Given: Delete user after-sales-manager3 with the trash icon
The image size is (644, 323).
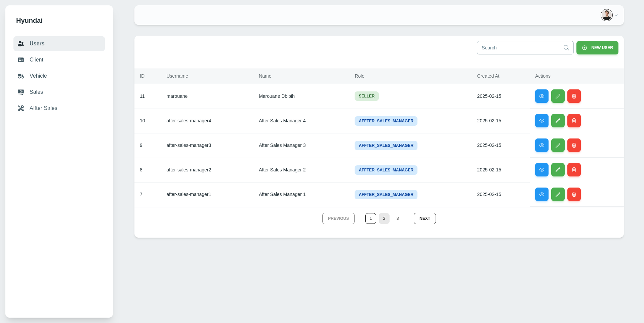Looking at the screenshot, I should (574, 145).
